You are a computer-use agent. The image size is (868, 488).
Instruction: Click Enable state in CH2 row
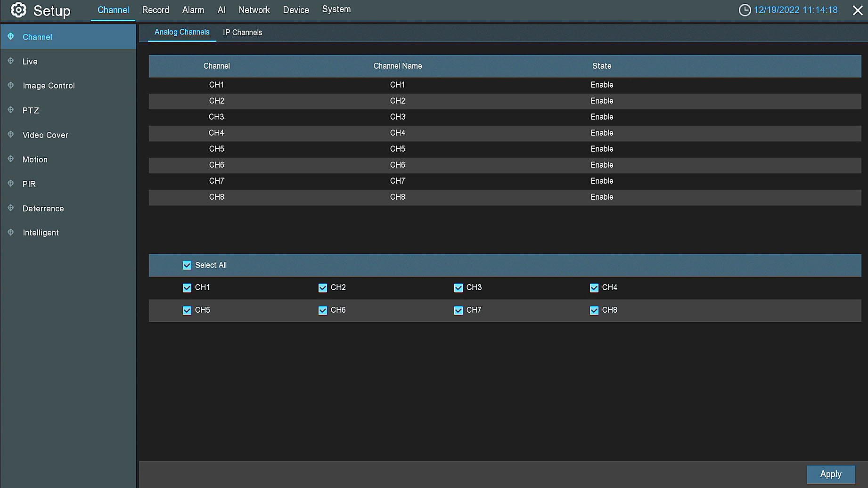pyautogui.click(x=602, y=101)
